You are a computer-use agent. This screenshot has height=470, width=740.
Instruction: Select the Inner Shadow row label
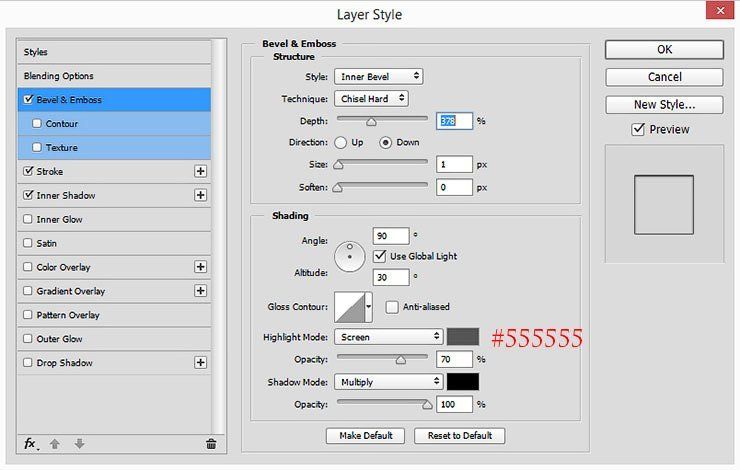pos(66,195)
